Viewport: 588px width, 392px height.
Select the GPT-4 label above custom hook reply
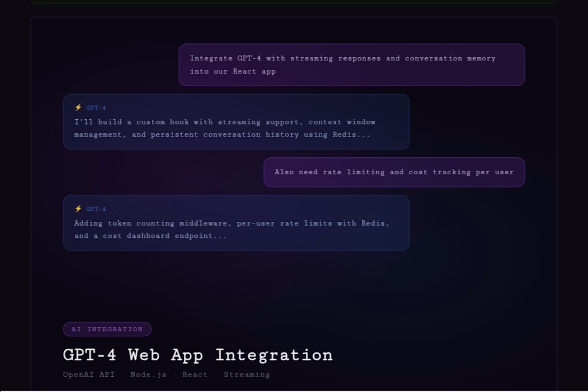(96, 107)
